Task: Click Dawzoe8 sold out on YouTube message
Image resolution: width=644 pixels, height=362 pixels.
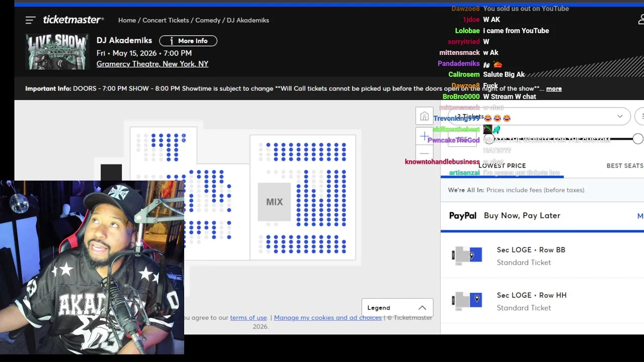Action: [510, 9]
